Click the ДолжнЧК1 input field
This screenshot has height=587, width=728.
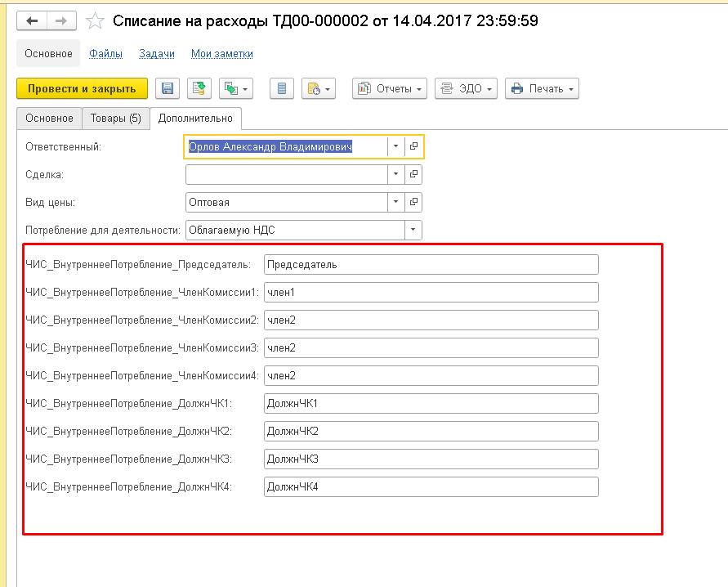431,403
